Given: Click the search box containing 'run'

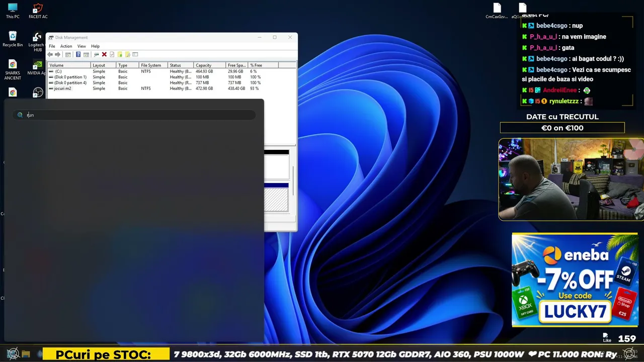Looking at the screenshot, I should coord(134,115).
